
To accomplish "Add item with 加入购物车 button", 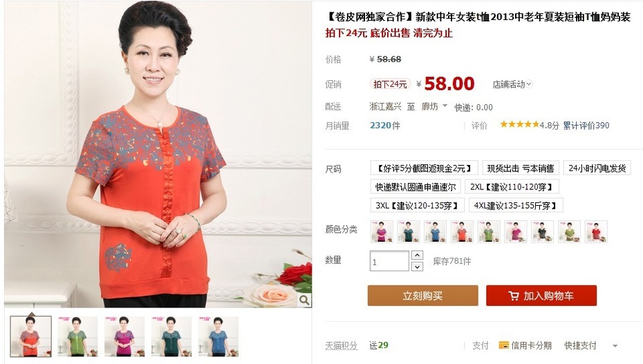I will [x=541, y=296].
